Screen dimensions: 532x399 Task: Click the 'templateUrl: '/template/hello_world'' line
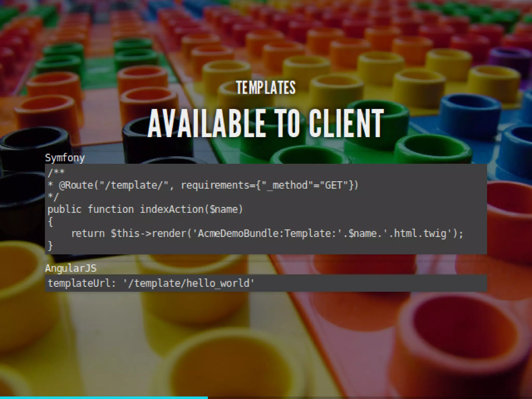[x=151, y=283]
